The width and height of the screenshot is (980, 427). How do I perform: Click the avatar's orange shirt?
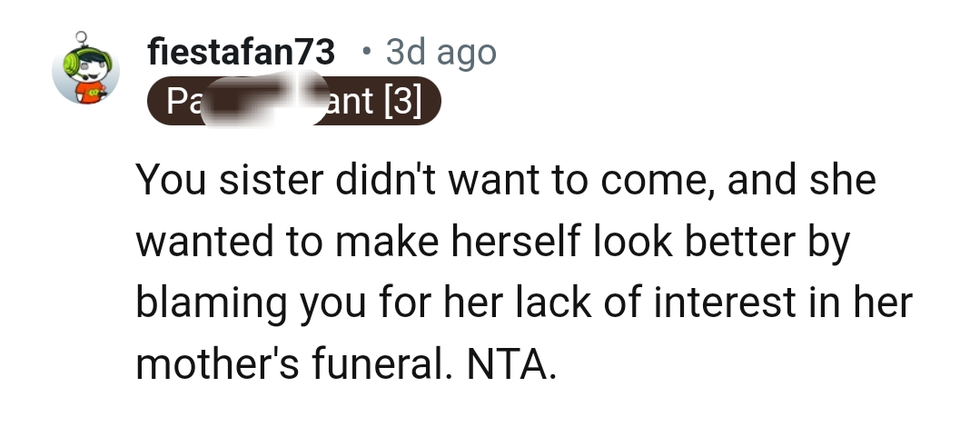click(91, 93)
